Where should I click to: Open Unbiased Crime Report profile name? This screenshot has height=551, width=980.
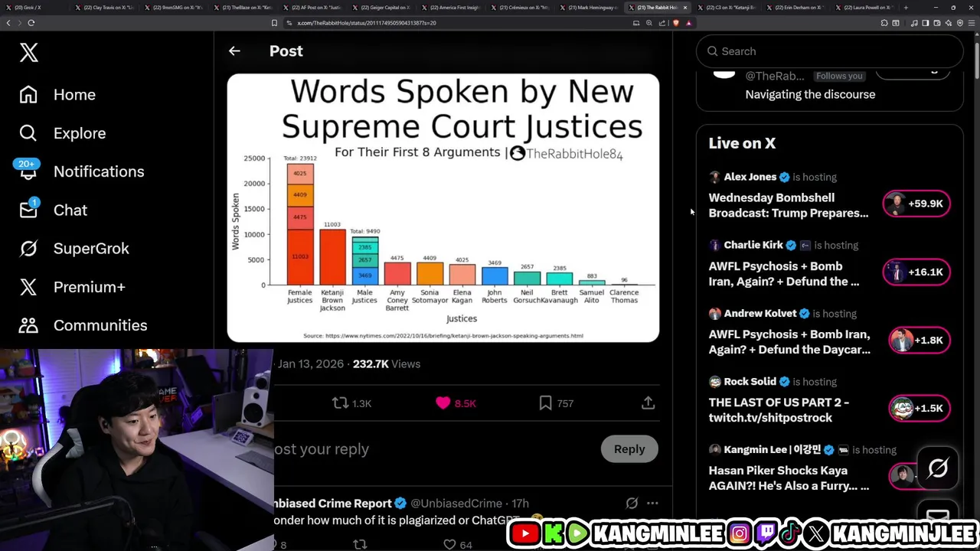coord(332,503)
